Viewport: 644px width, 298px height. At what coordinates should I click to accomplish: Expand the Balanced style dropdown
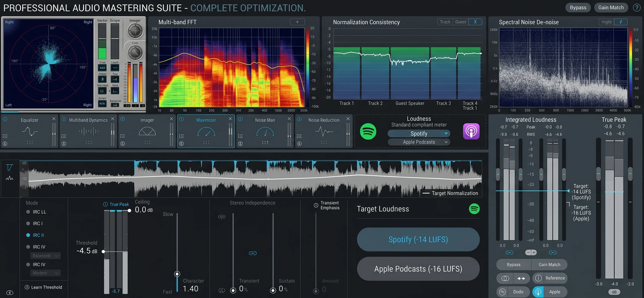[45, 256]
